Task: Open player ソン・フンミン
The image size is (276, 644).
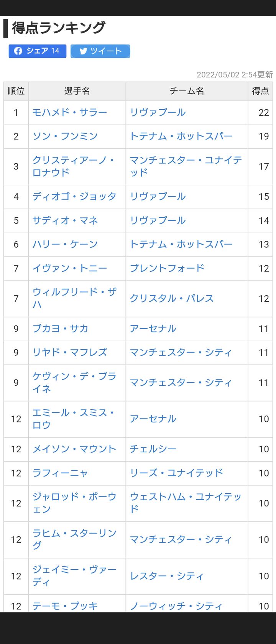Action: coord(65,136)
